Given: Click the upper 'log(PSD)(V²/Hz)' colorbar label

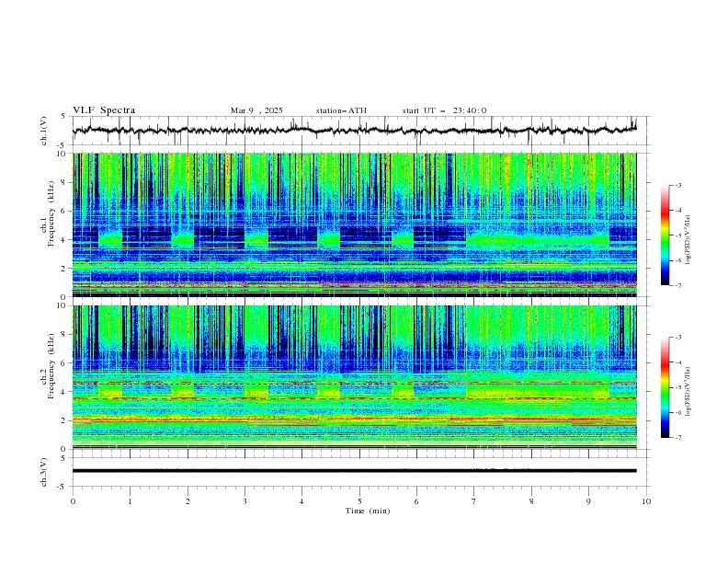Looking at the screenshot, I should point(688,240).
